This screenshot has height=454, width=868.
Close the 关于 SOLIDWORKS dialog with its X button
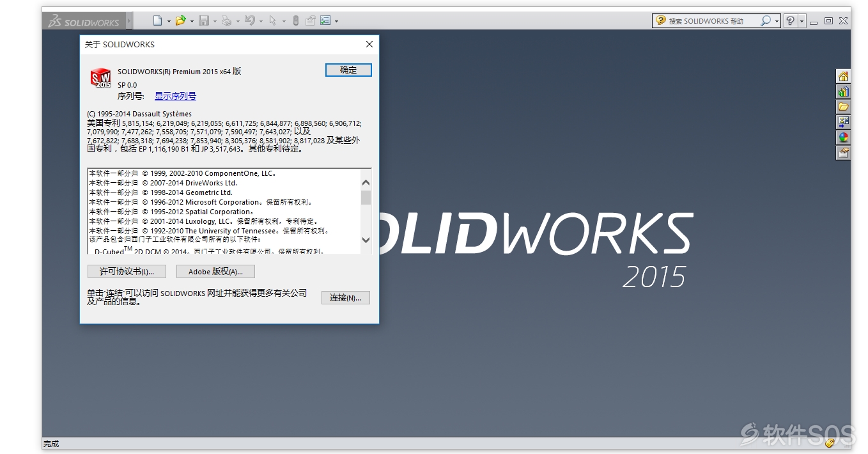point(369,44)
